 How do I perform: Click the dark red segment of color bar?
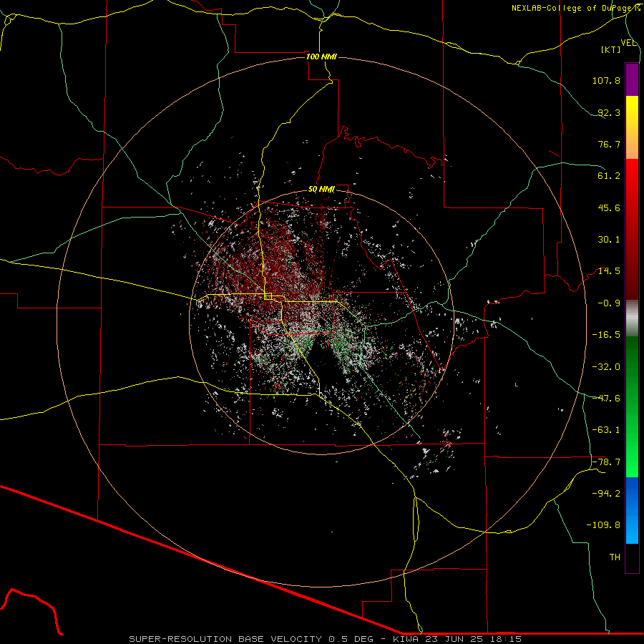tap(632, 261)
